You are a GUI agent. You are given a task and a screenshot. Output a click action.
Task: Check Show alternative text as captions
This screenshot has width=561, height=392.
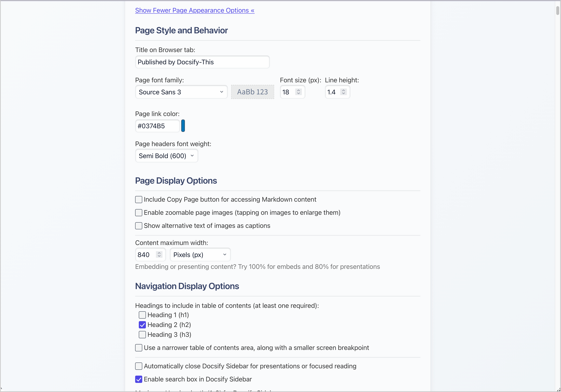(139, 226)
